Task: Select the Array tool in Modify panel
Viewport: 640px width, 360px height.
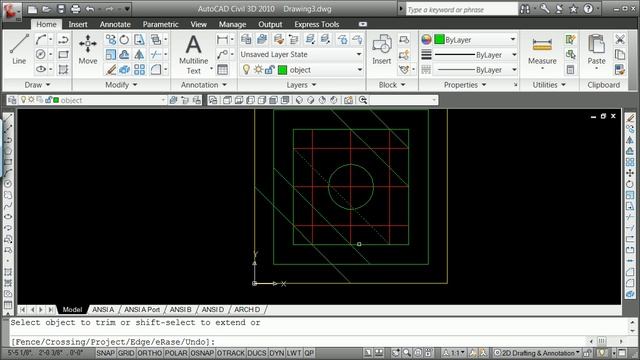Action: click(x=139, y=69)
